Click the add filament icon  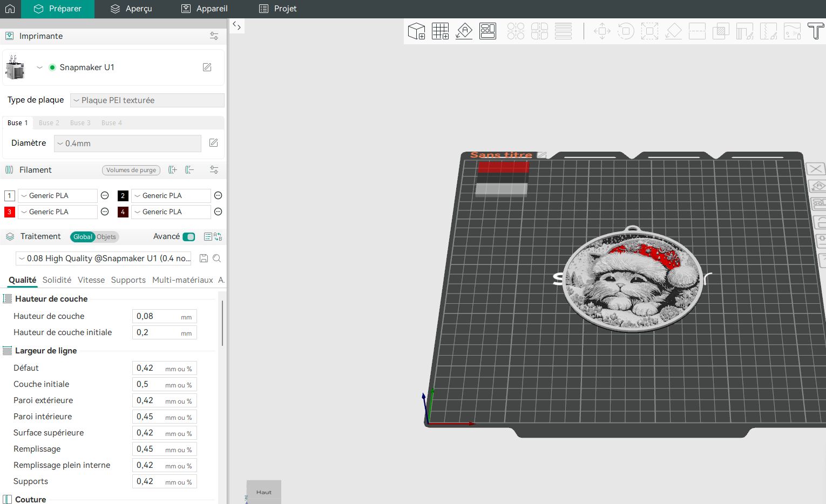(x=173, y=170)
